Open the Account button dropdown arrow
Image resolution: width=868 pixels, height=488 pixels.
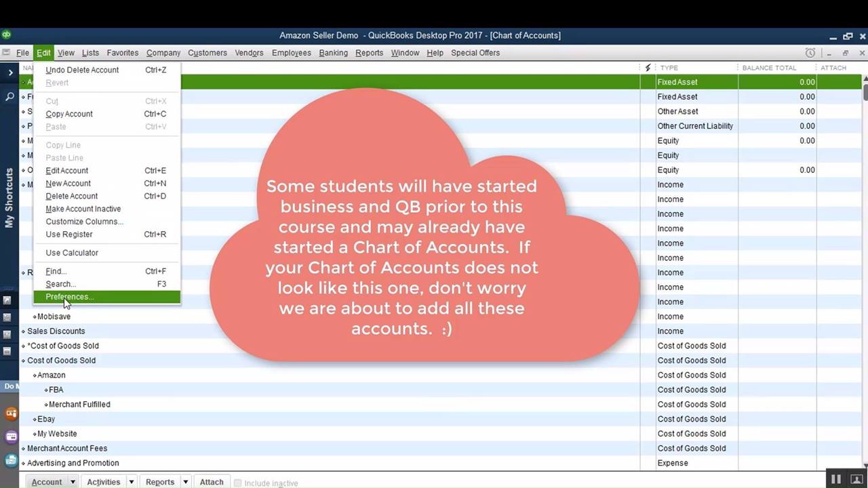(73, 482)
